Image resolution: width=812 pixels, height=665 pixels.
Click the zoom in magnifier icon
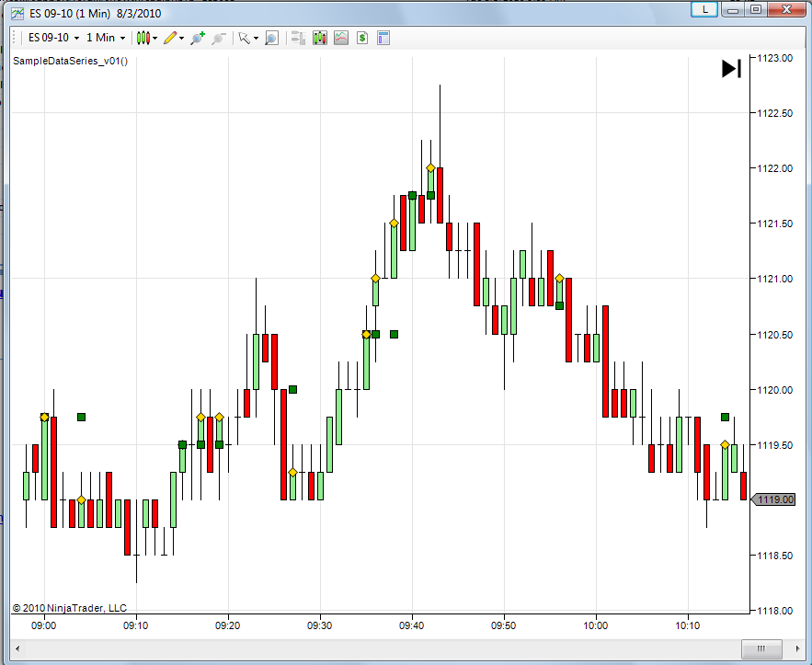[198, 38]
